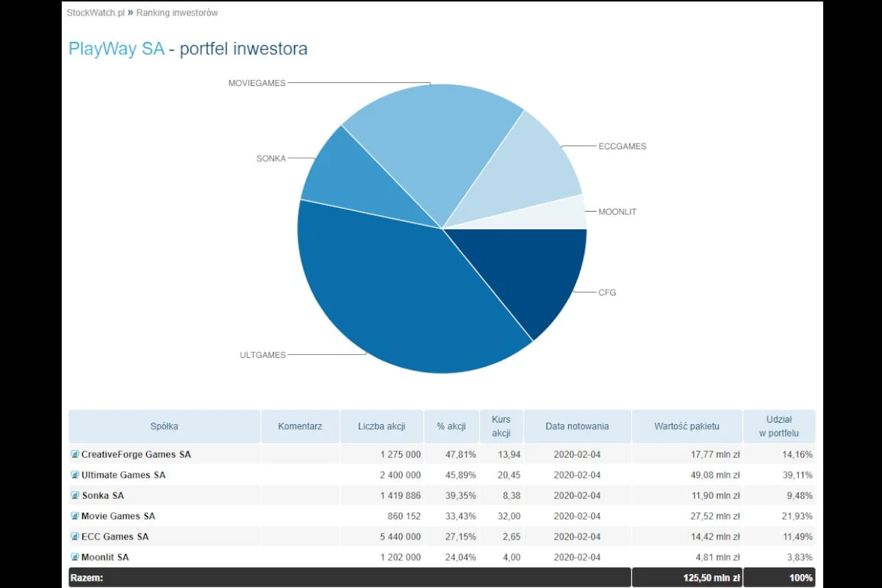Click the 17,77 mln zł value cell
Viewport: 882px width, 588px height.
click(686, 454)
